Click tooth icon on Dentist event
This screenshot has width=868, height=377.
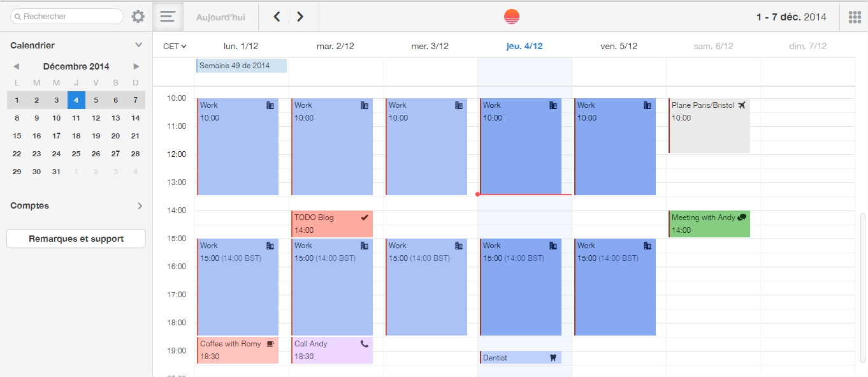point(553,358)
